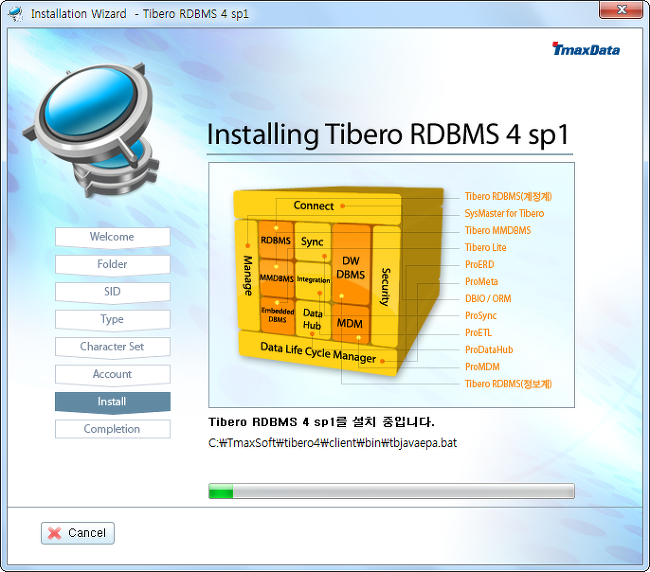Click the 'ProMeta' label

(x=481, y=281)
